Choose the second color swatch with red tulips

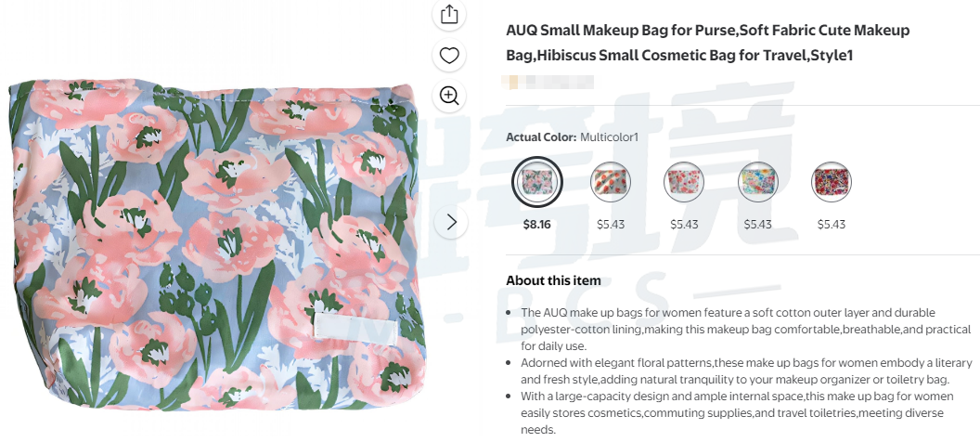coord(610,182)
